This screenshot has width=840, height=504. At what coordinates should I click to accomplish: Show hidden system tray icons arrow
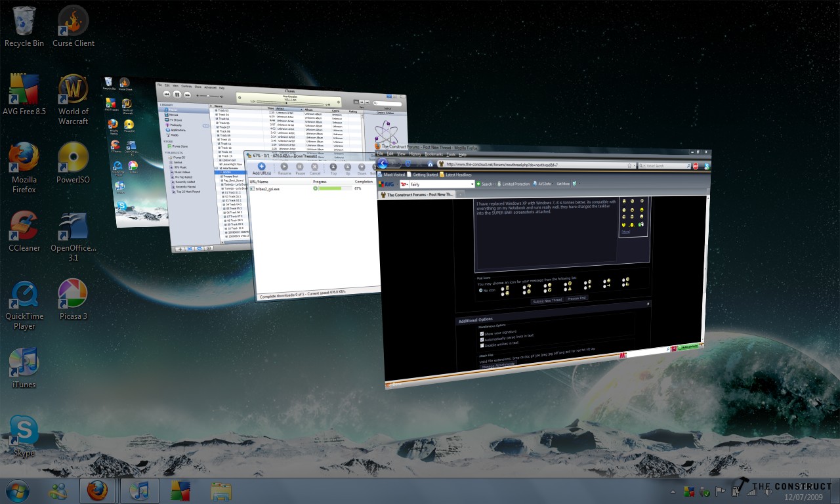click(x=673, y=491)
